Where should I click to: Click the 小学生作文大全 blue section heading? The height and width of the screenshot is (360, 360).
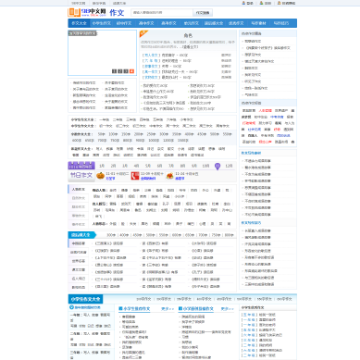(86, 299)
